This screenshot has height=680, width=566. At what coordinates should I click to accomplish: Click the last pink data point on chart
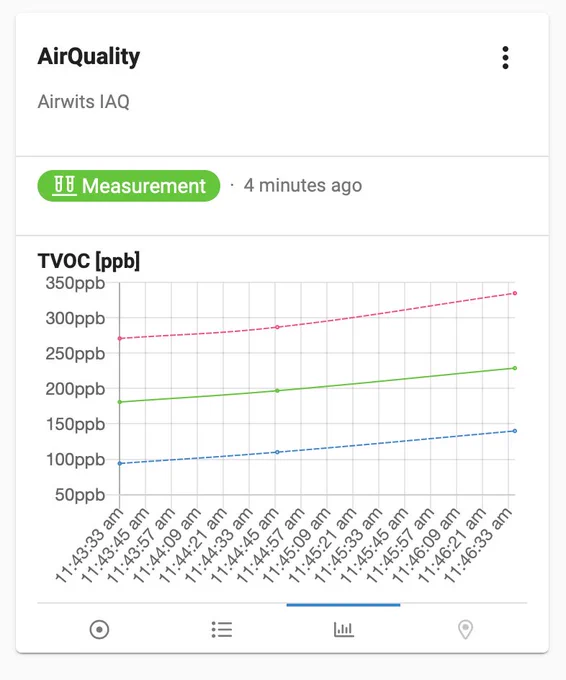515,293
